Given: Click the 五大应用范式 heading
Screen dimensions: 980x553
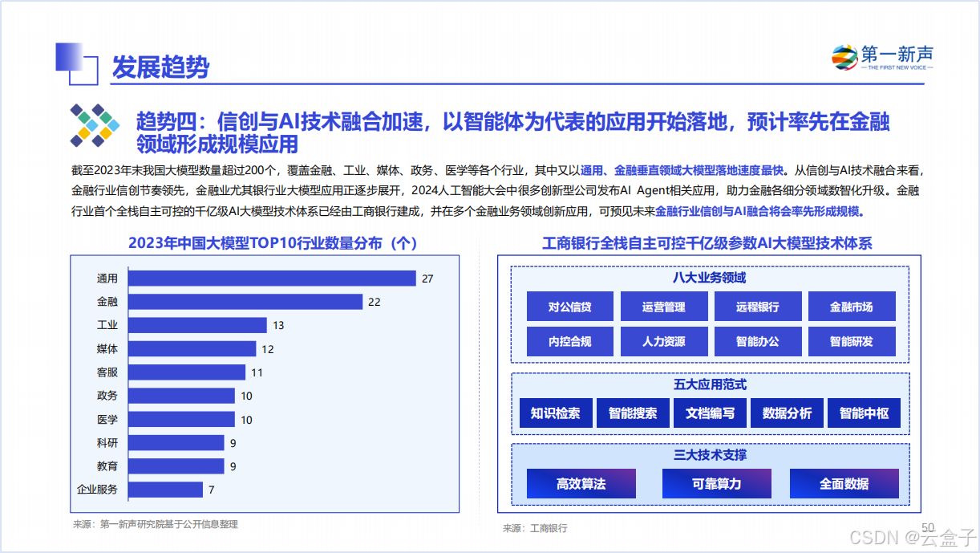Looking at the screenshot, I should point(710,384).
